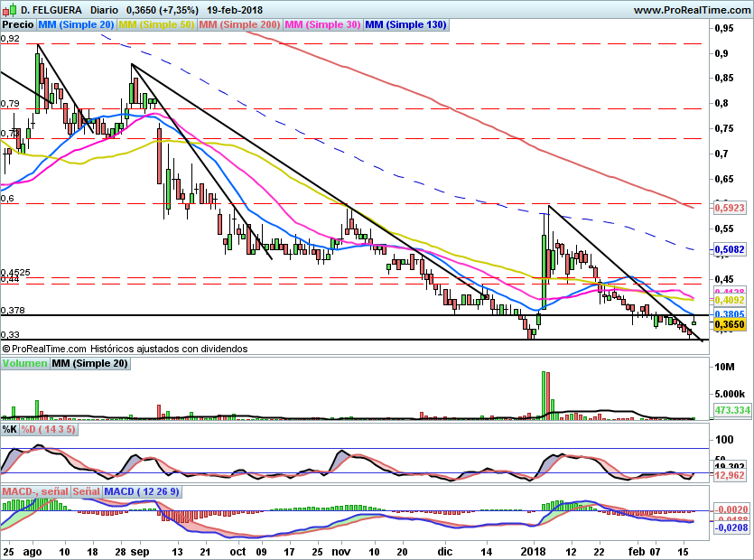Open the MACD (12 26 9) settings label
Viewport: 754px width, 560px height.
pyautogui.click(x=142, y=491)
